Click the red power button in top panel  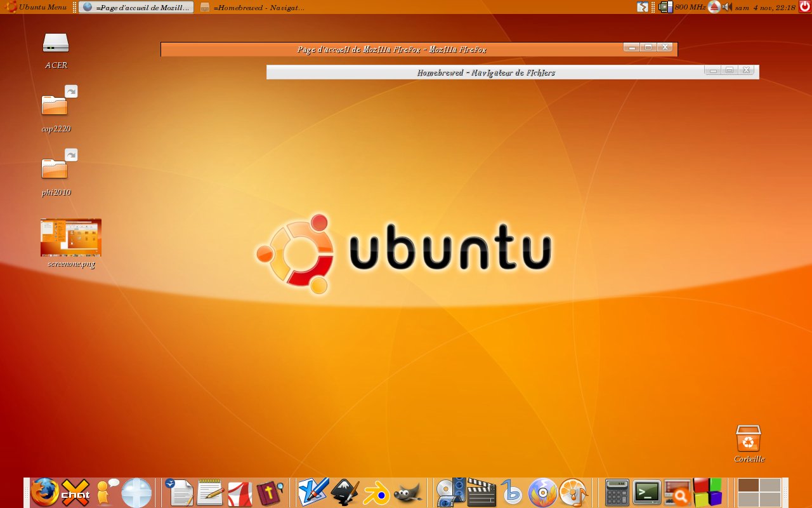pyautogui.click(x=805, y=7)
